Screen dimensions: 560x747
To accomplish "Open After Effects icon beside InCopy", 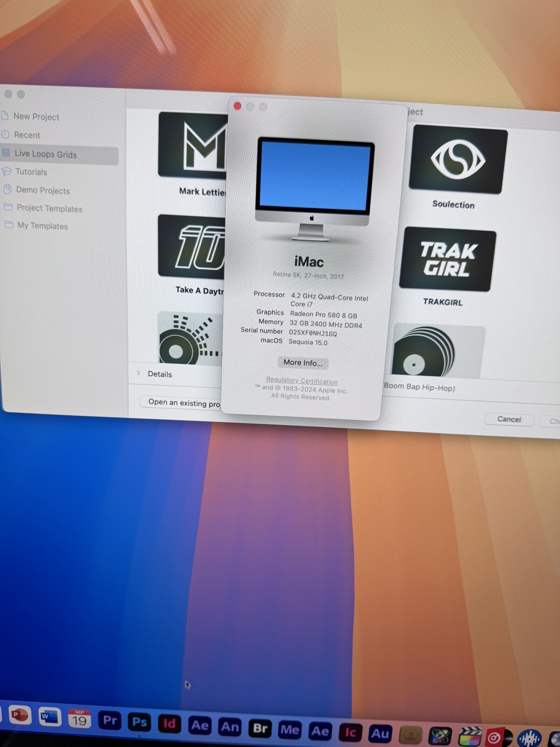I will coord(320,731).
